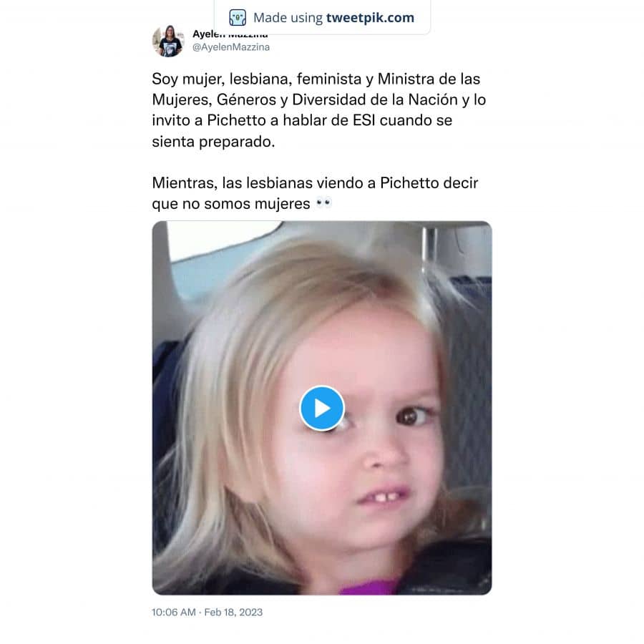This screenshot has height=644, width=644.
Task: Click the @AyelenMazzina handle
Action: tap(231, 47)
